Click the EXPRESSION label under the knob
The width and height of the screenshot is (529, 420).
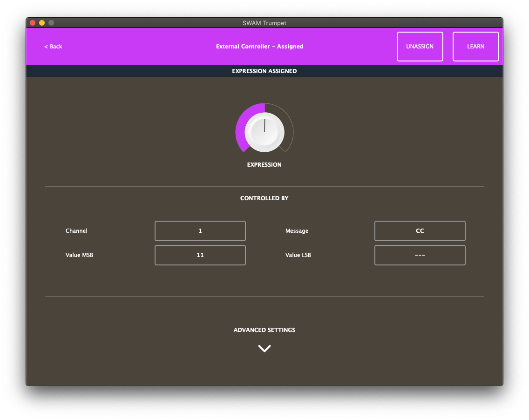pos(264,164)
